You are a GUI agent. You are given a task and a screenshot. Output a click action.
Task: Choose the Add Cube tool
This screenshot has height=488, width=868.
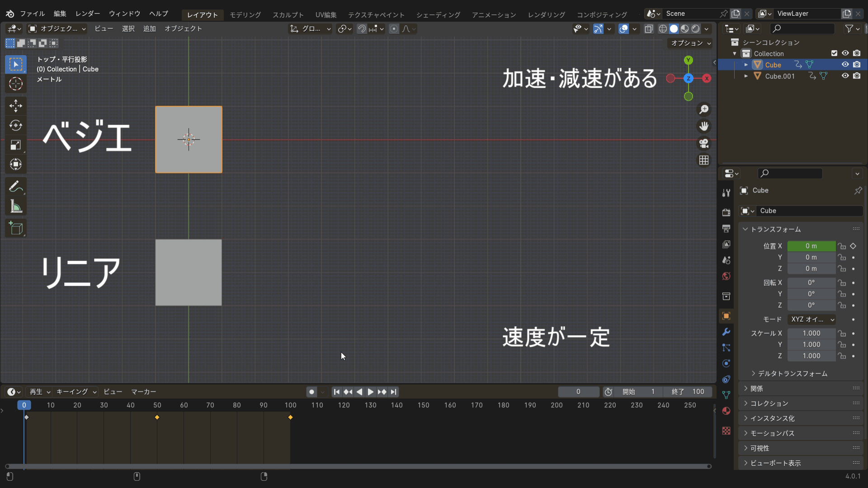pos(16,229)
